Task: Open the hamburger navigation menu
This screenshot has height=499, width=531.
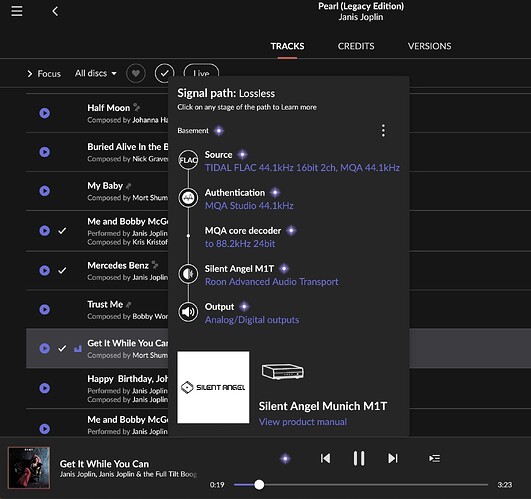Action: pyautogui.click(x=17, y=11)
